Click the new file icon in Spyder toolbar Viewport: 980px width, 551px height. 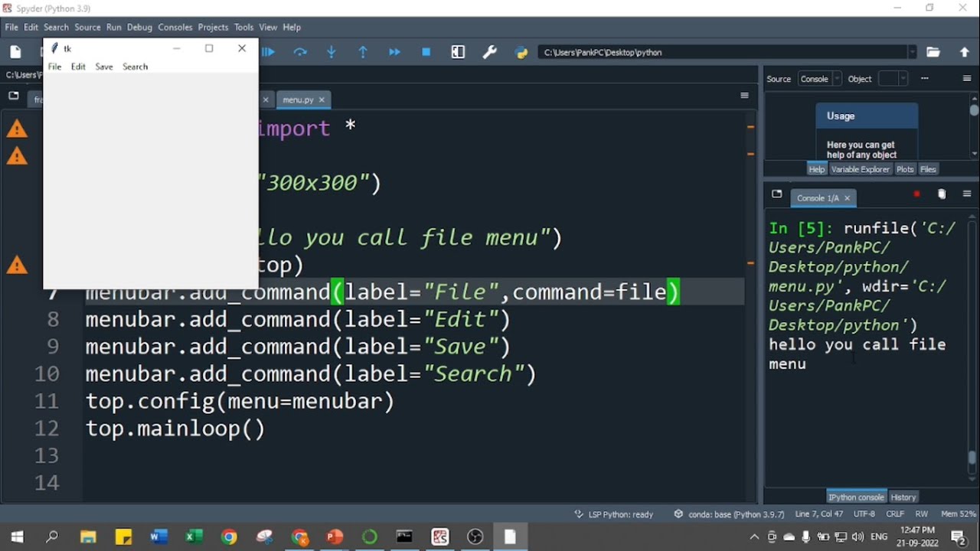coord(15,52)
